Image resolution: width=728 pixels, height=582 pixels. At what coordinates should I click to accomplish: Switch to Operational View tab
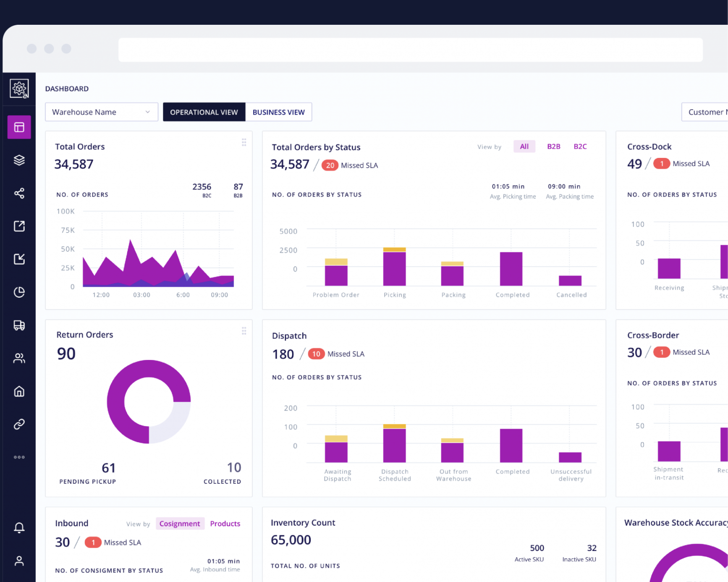tap(204, 112)
